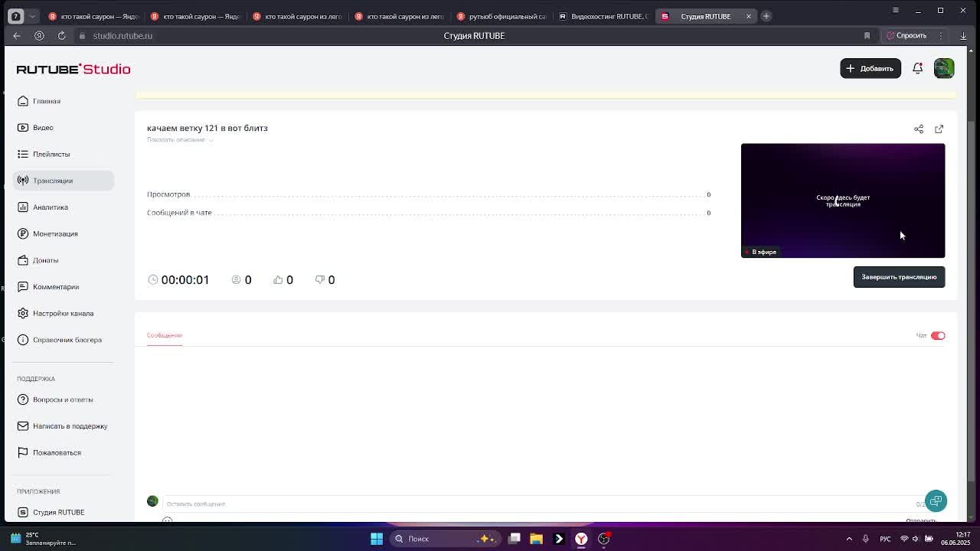980x551 pixels.
Task: Open stream in new window icon
Action: coord(939,129)
